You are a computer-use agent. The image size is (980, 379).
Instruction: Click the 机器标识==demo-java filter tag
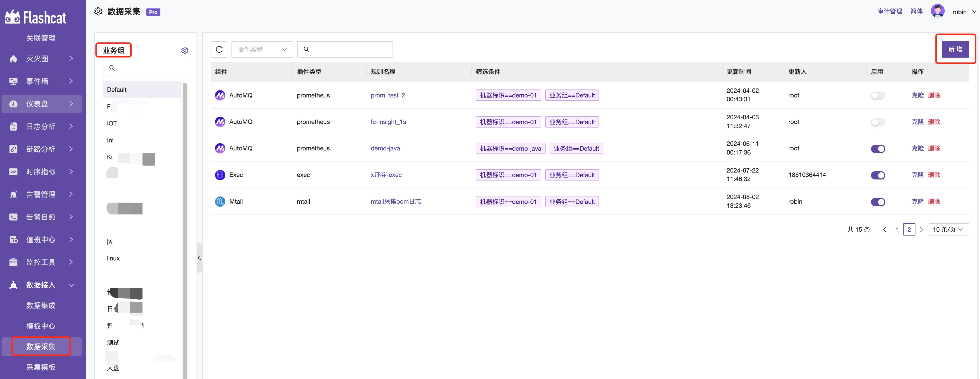[510, 148]
